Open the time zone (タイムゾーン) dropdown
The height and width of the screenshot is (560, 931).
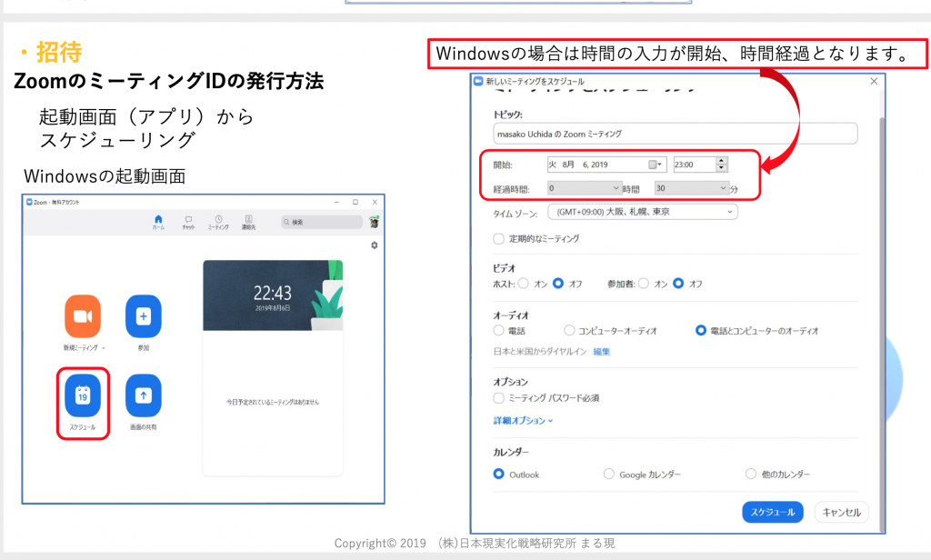click(643, 212)
